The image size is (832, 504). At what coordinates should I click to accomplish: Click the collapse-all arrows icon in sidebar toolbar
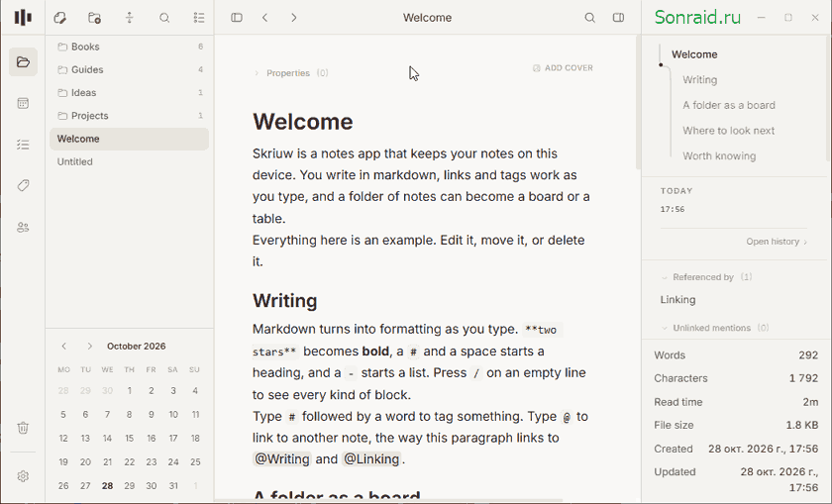click(130, 18)
